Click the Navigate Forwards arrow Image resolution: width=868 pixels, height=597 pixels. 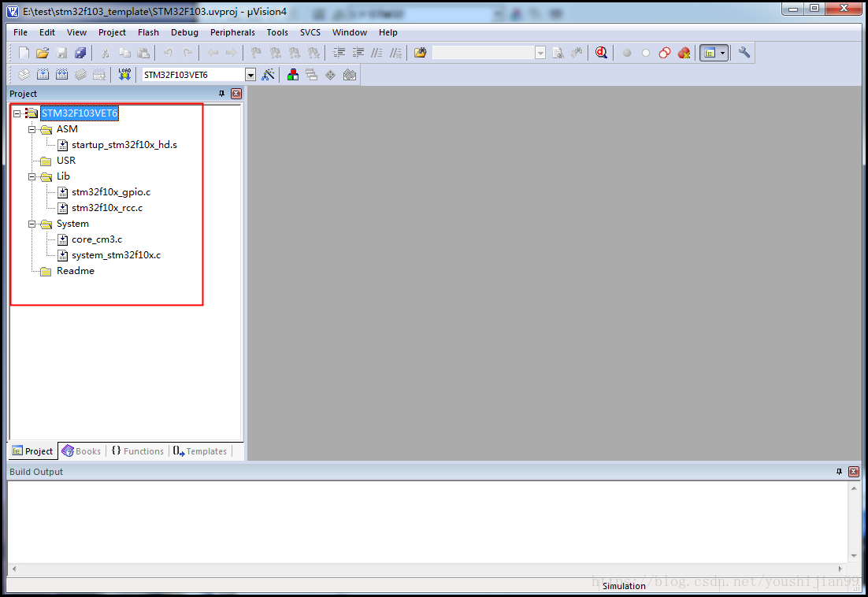pos(231,53)
